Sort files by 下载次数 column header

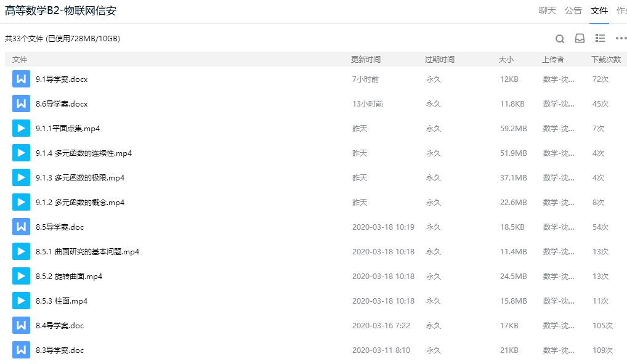coord(606,60)
